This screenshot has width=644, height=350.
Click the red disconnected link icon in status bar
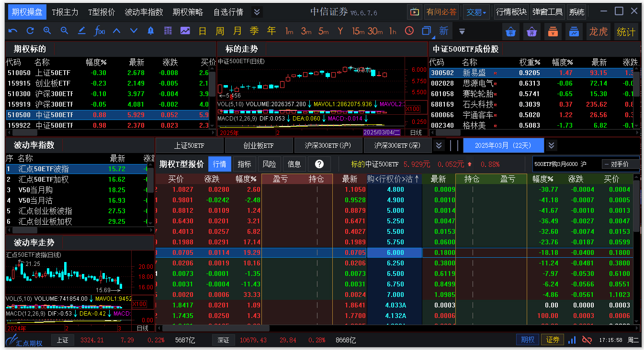(587, 339)
